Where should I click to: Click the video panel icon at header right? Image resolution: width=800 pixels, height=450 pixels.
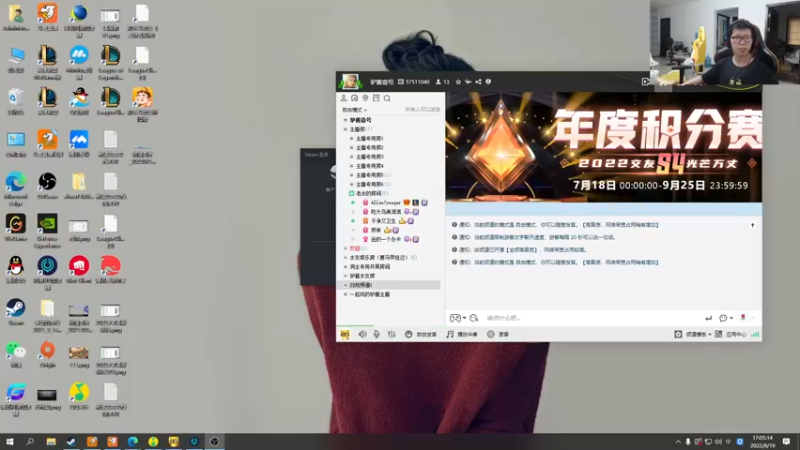pos(645,82)
